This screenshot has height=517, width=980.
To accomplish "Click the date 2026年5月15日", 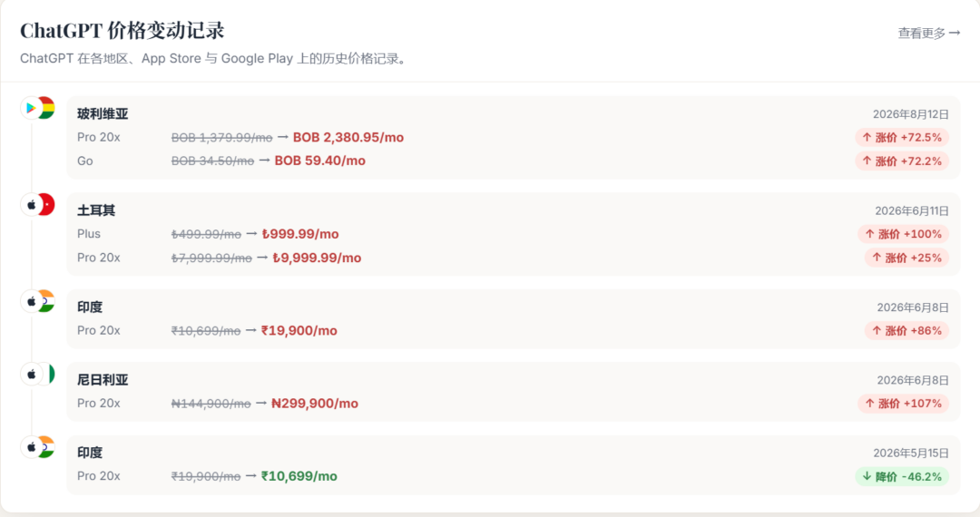I will coord(911,454).
